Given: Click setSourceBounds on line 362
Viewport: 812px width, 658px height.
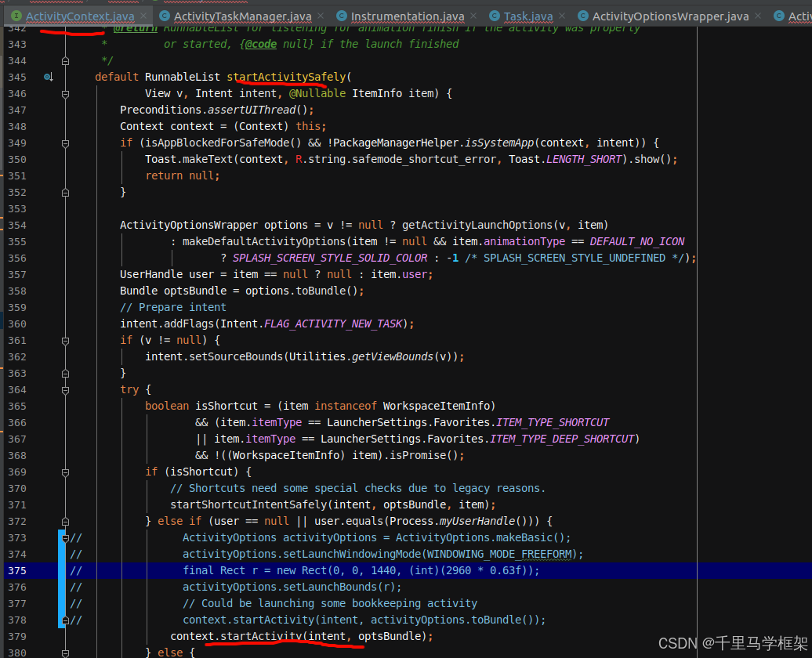Looking at the screenshot, I should 236,356.
